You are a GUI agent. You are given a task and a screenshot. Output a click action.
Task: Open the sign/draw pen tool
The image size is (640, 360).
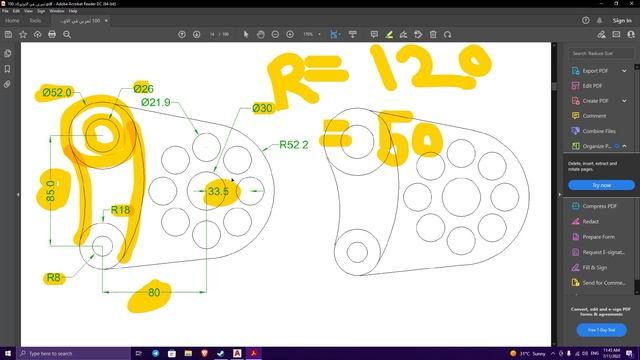(x=403, y=35)
